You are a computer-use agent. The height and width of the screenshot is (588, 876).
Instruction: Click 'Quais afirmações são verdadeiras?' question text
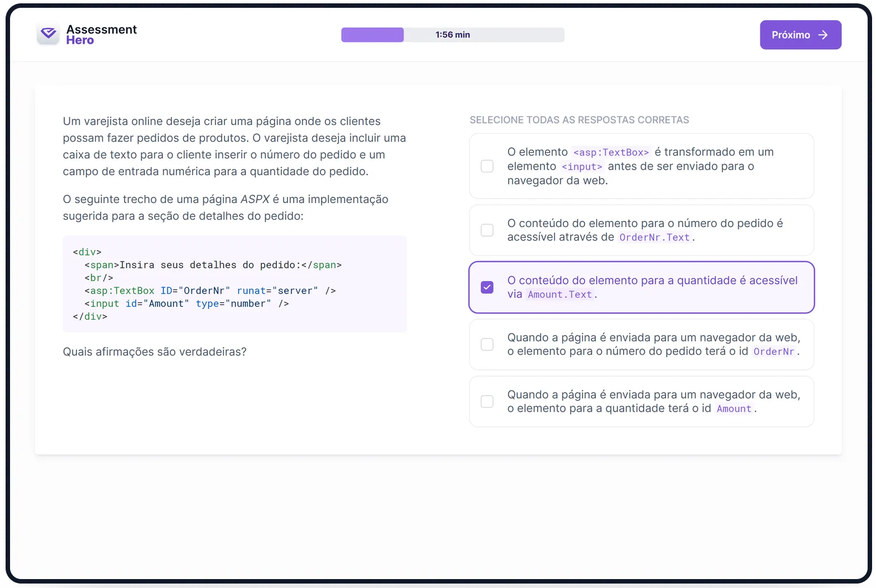pos(155,352)
